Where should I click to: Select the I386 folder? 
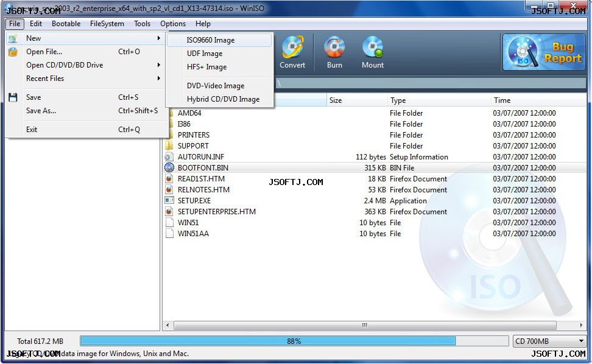coord(185,124)
